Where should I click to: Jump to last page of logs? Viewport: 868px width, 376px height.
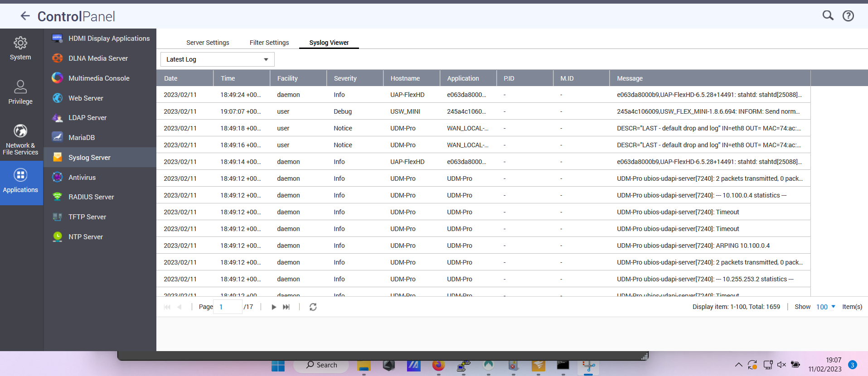286,307
